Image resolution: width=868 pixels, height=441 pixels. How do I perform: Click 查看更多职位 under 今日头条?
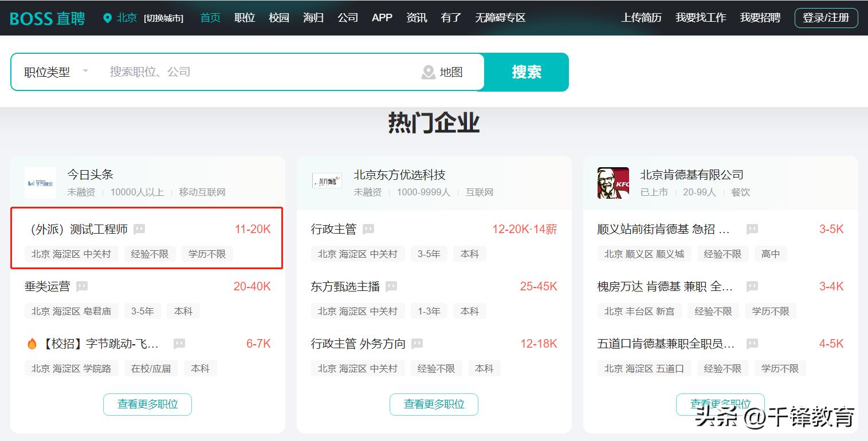147,404
